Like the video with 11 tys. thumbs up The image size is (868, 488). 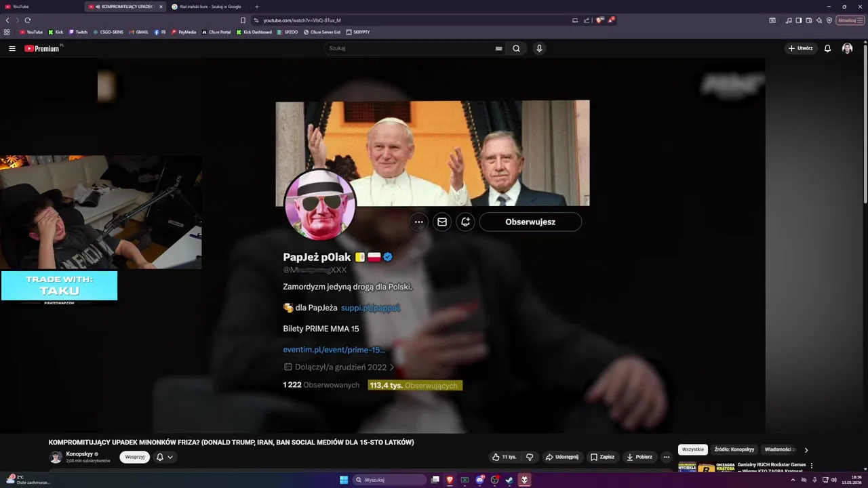(505, 457)
